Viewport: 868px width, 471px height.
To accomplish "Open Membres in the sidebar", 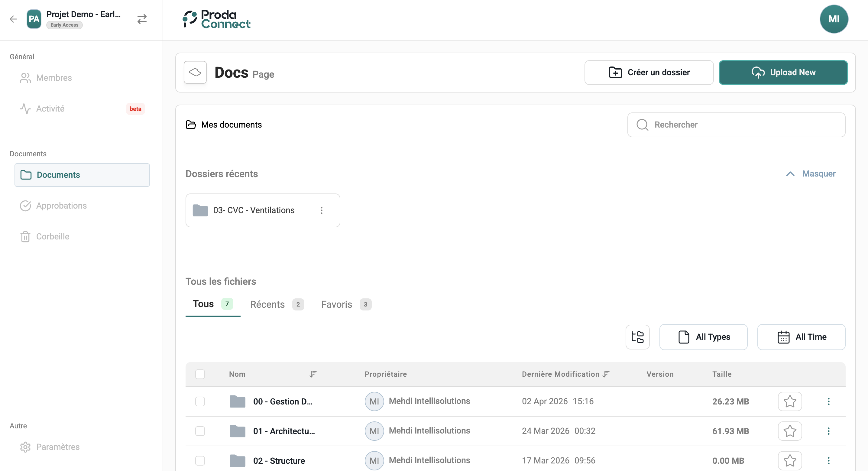I will tap(82, 78).
